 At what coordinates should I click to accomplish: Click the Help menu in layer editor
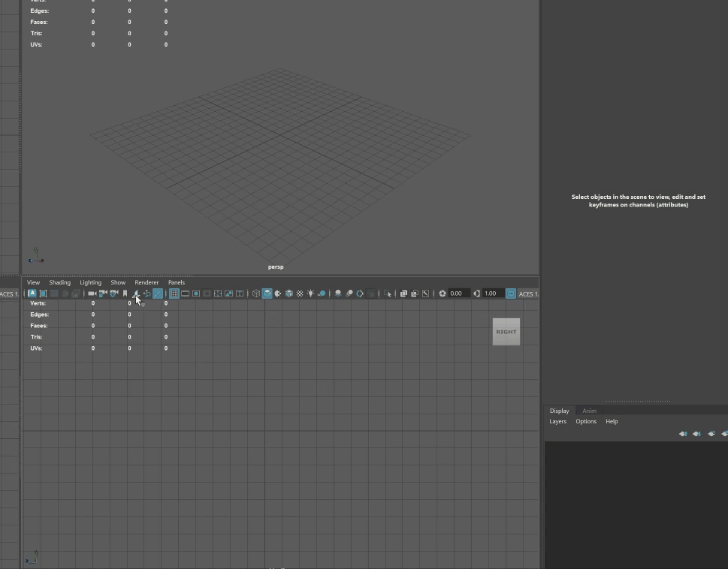[612, 422]
